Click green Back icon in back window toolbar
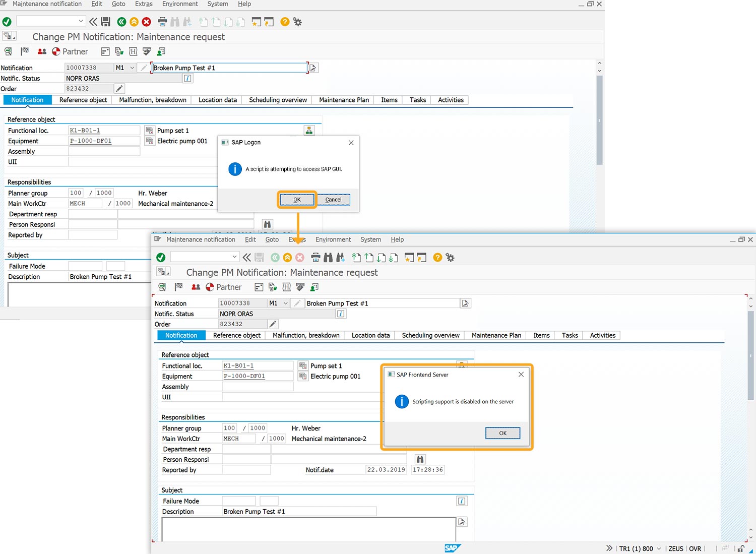This screenshot has height=554, width=756. pos(121,22)
